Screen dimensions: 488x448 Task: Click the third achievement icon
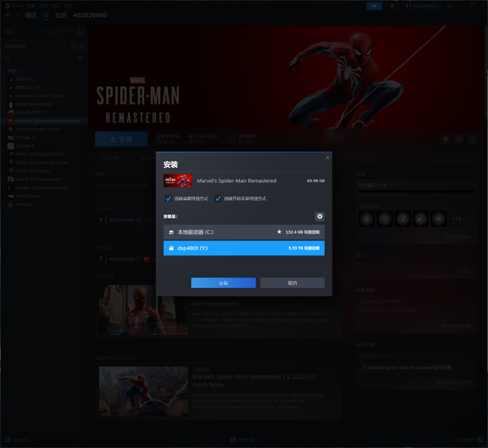pyautogui.click(x=403, y=219)
